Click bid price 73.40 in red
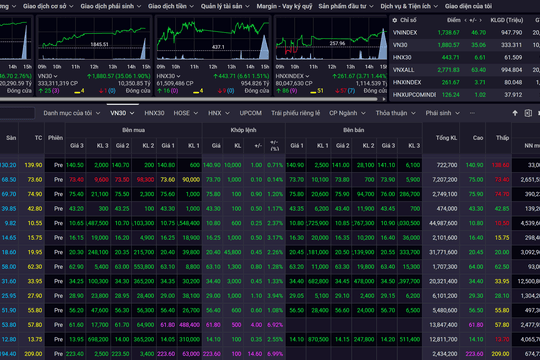 coord(76,179)
